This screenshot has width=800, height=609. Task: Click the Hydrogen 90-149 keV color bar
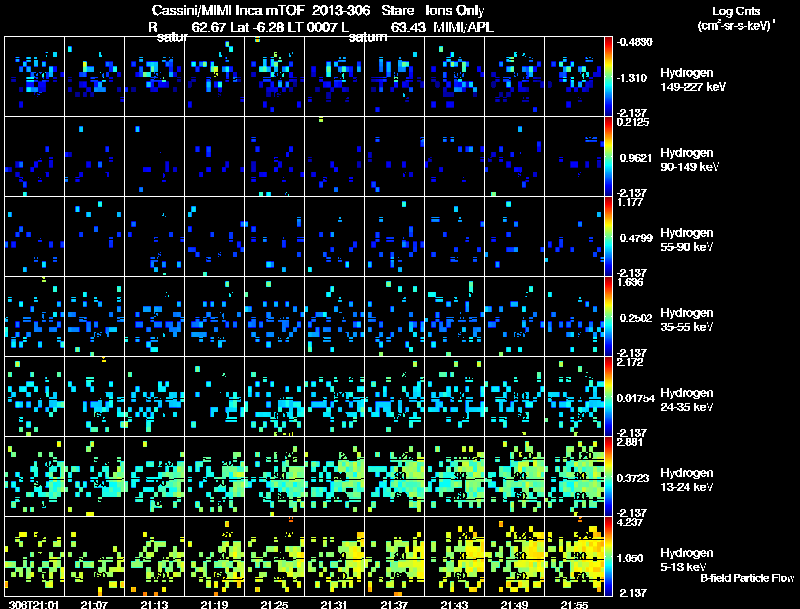point(608,157)
